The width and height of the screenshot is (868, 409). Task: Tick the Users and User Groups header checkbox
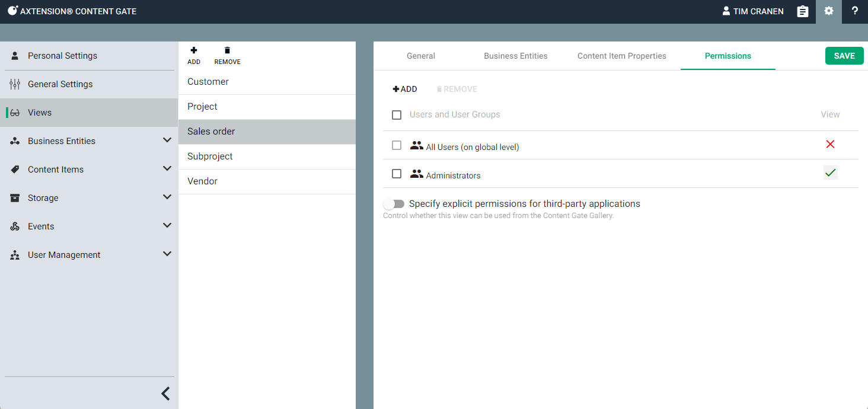coord(397,115)
